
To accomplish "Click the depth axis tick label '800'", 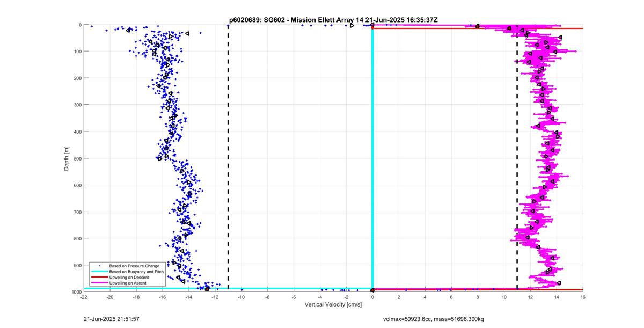I will (77, 238).
